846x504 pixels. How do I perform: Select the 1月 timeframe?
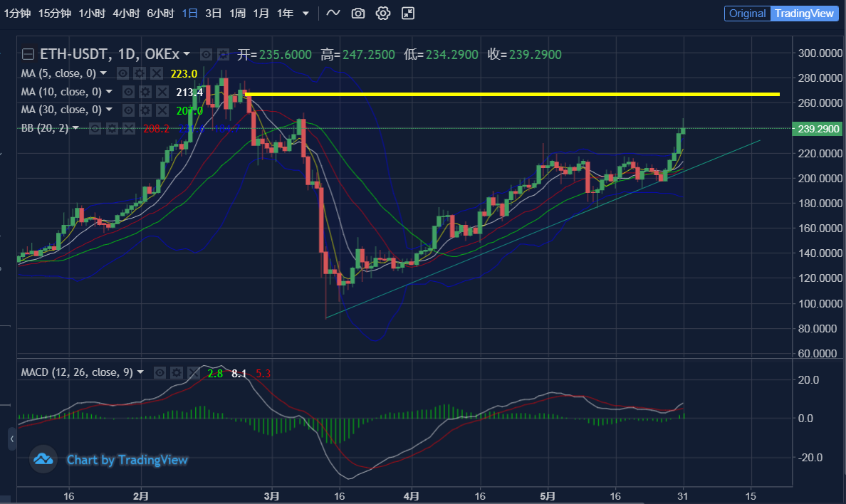[x=261, y=13]
